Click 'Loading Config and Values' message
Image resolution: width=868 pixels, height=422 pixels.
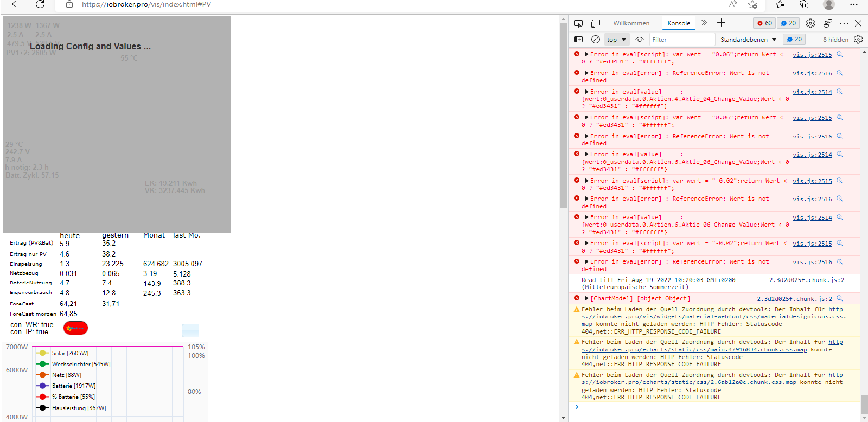91,47
